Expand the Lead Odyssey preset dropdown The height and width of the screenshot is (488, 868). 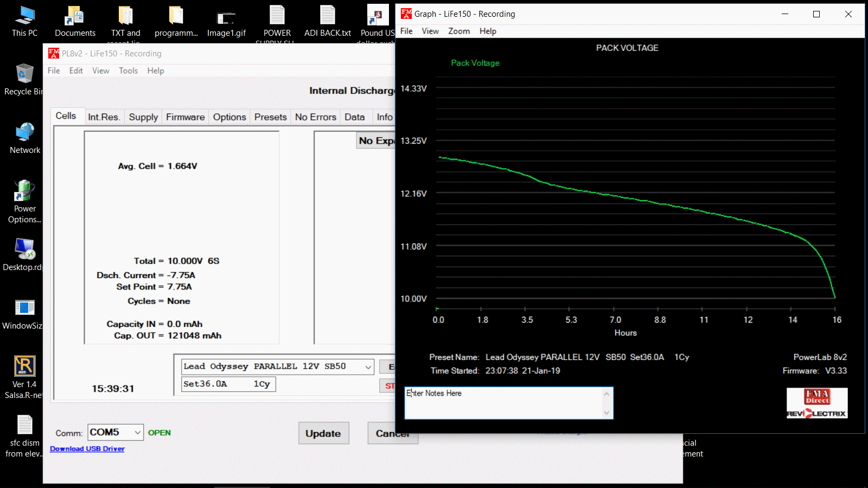pyautogui.click(x=368, y=367)
